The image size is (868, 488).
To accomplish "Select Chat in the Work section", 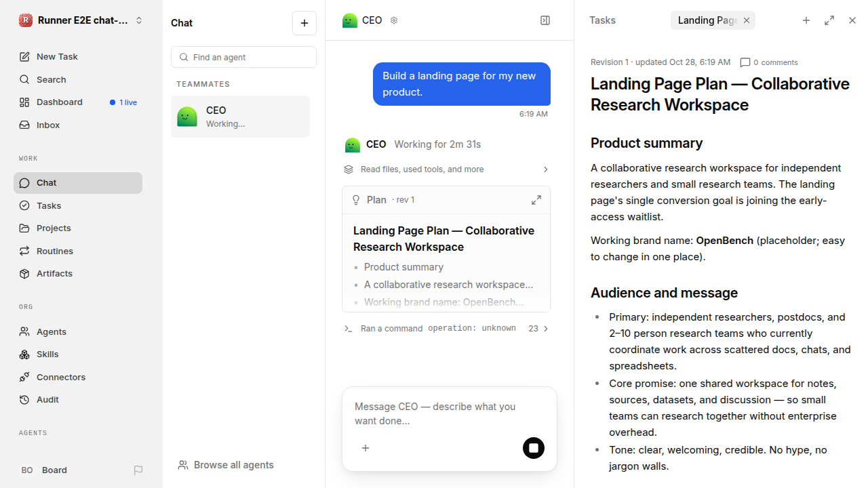I will (x=78, y=183).
